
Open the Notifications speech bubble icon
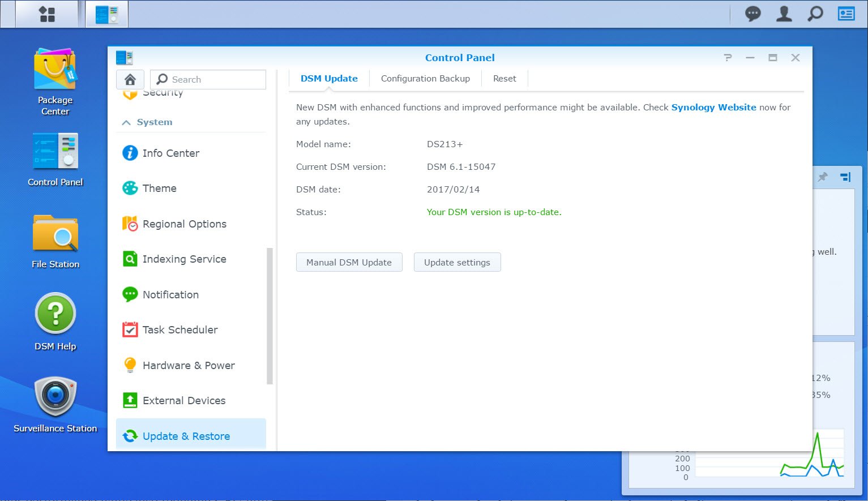[752, 14]
